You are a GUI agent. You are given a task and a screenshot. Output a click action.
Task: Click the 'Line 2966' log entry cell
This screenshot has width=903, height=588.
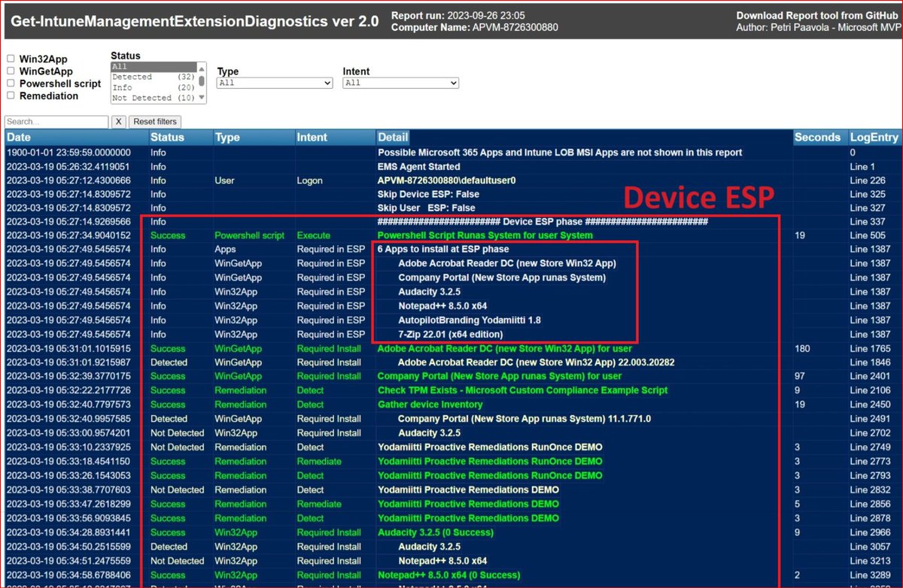(x=870, y=532)
